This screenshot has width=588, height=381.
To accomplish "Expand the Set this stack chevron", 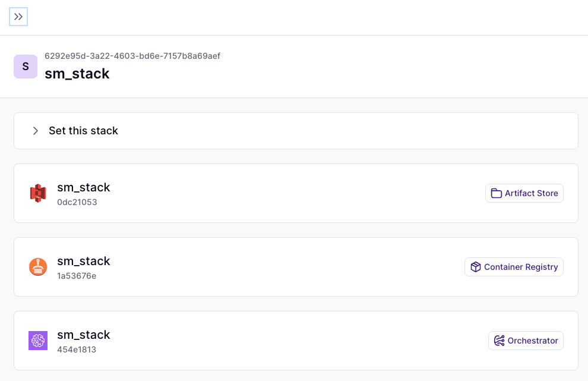I will (36, 131).
